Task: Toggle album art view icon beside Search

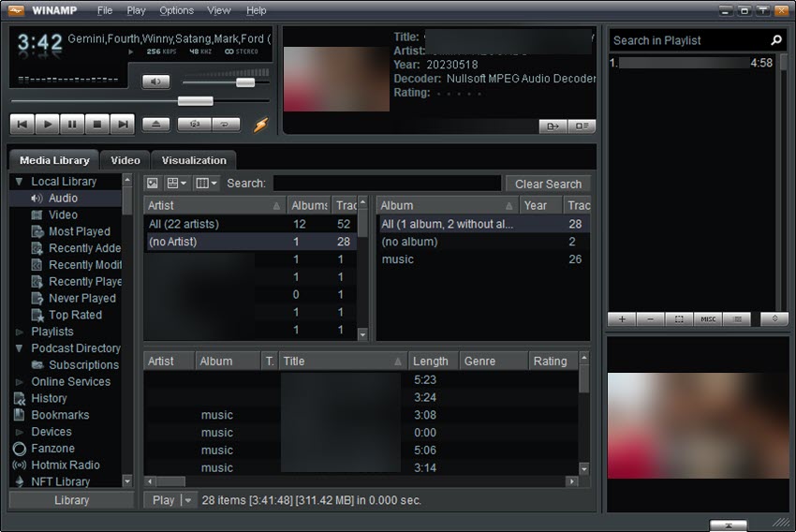Action: pos(153,184)
